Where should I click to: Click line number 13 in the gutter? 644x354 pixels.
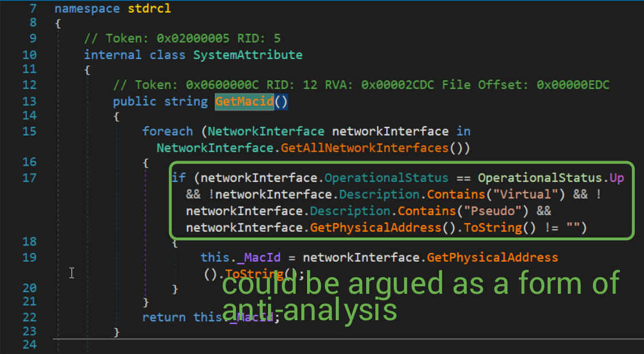(x=29, y=101)
